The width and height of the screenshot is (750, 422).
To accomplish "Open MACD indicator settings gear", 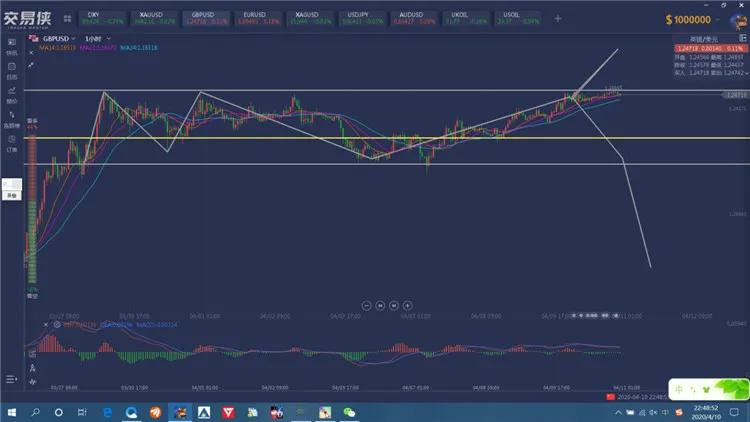I will coord(57,324).
